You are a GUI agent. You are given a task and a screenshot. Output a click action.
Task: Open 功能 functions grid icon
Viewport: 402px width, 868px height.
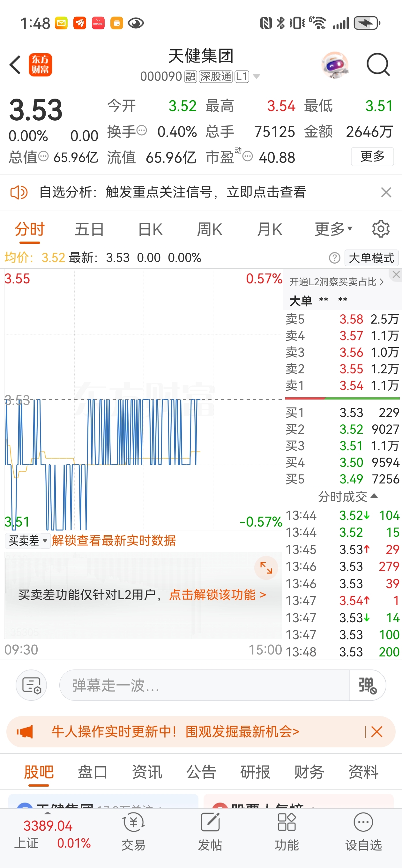pyautogui.click(x=287, y=832)
